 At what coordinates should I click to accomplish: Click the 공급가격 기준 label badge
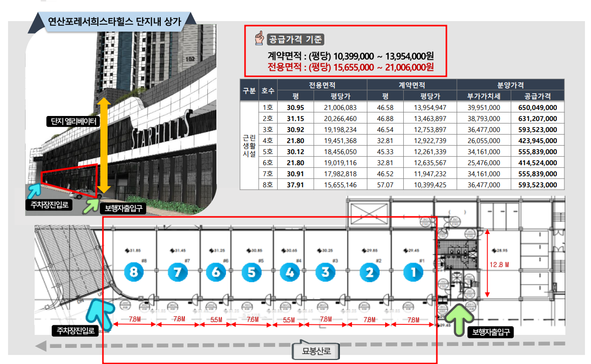[295, 39]
